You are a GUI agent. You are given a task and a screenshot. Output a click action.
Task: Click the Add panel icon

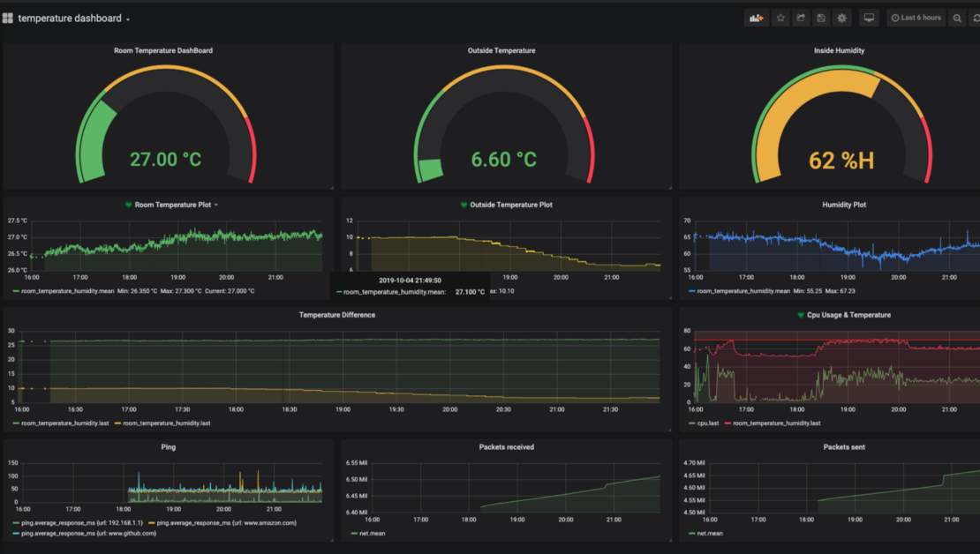(757, 19)
